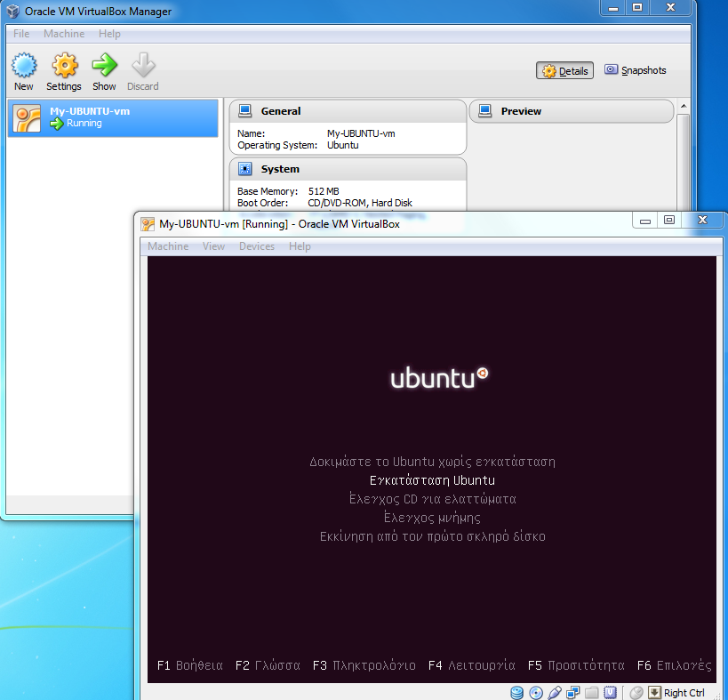Screen dimensions: 728x700
Task: Click the Operating System value Ubuntu
Action: pyautogui.click(x=342, y=145)
